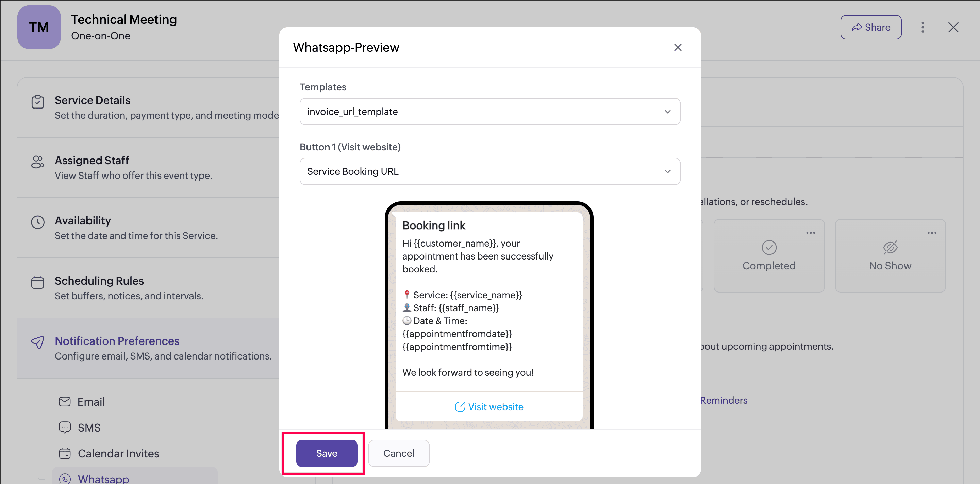Click the Assigned Staff people icon
980x484 pixels.
pyautogui.click(x=37, y=162)
